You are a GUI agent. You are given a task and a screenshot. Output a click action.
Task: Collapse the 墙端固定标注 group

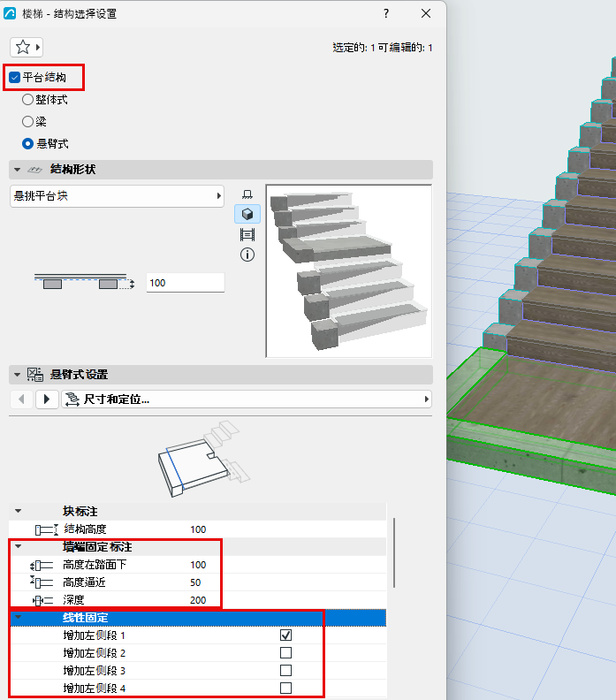pos(19,546)
